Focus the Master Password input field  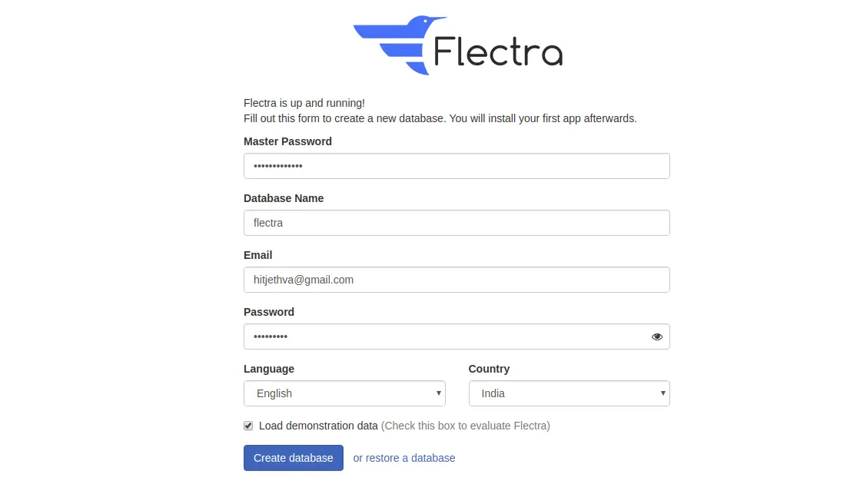click(x=457, y=166)
